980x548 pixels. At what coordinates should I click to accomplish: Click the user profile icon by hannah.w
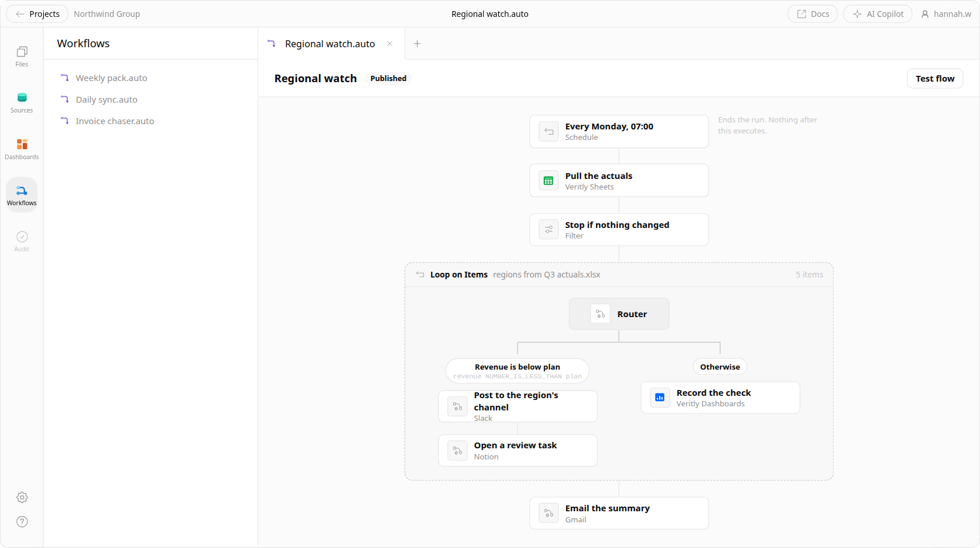(925, 14)
